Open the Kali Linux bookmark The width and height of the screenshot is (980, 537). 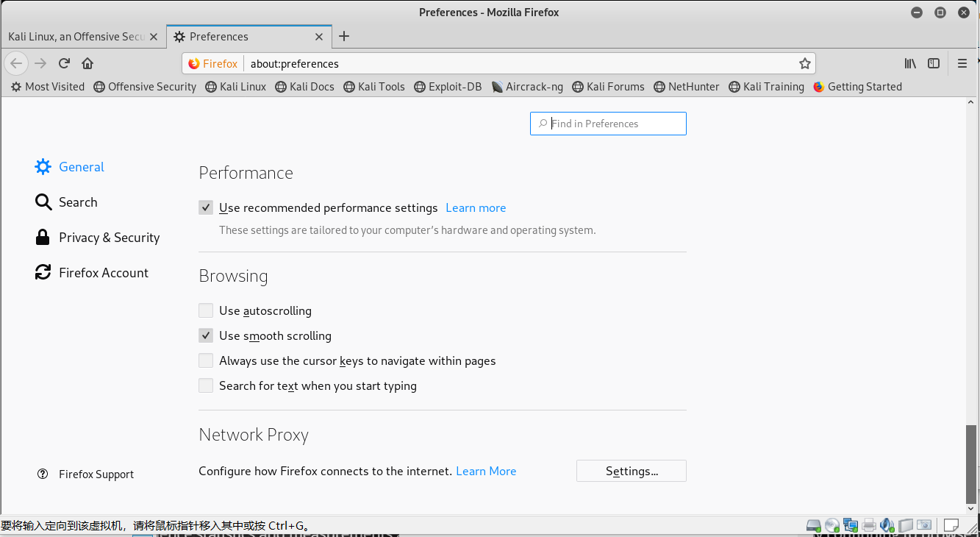tap(235, 87)
